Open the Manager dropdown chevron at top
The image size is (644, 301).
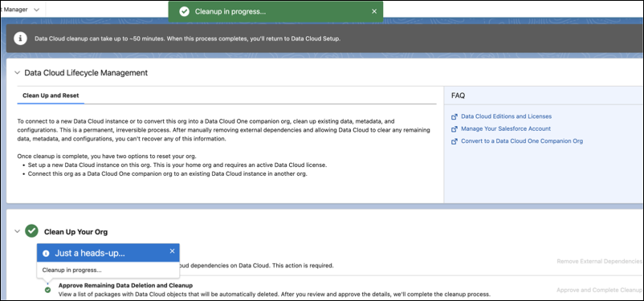pos(37,10)
